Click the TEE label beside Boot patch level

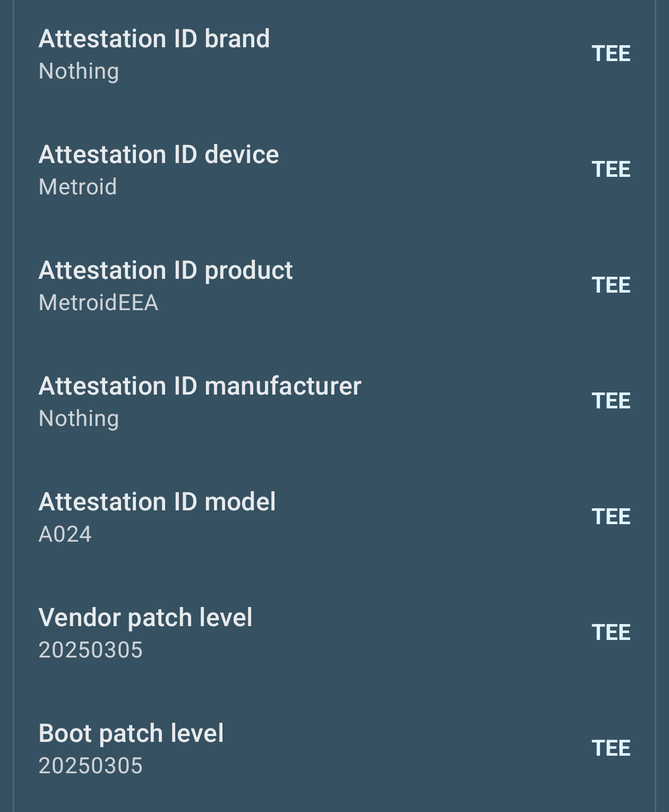coord(611,748)
